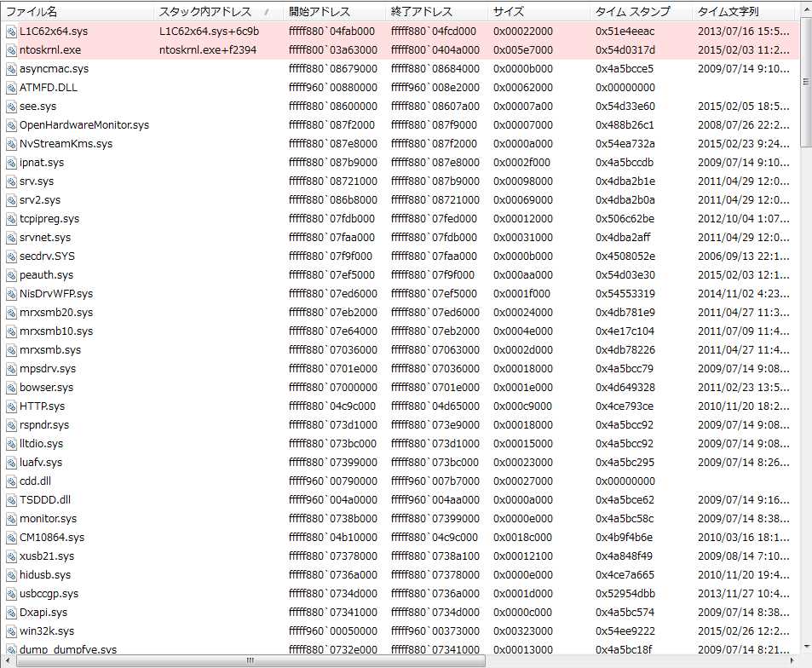Click the L1C62x64.sys file icon

point(11,32)
